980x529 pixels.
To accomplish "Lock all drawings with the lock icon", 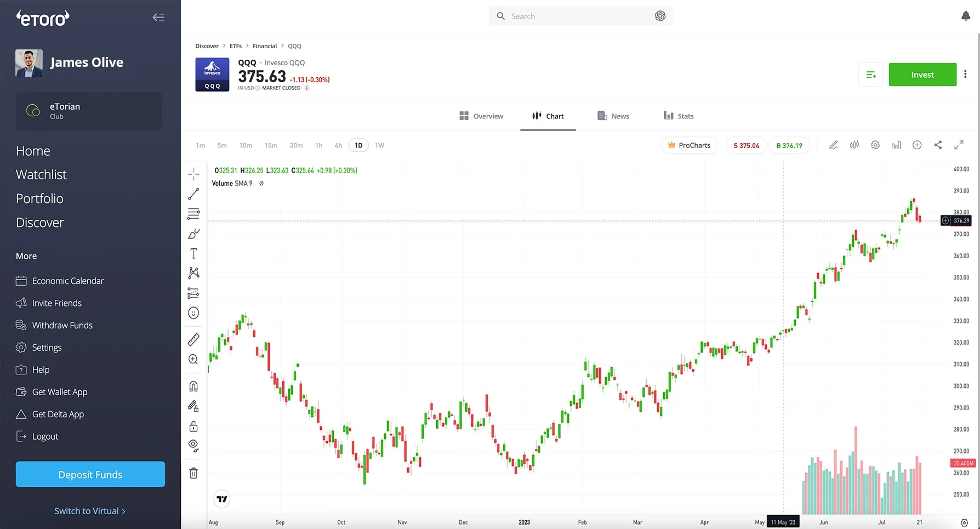I will point(193,426).
